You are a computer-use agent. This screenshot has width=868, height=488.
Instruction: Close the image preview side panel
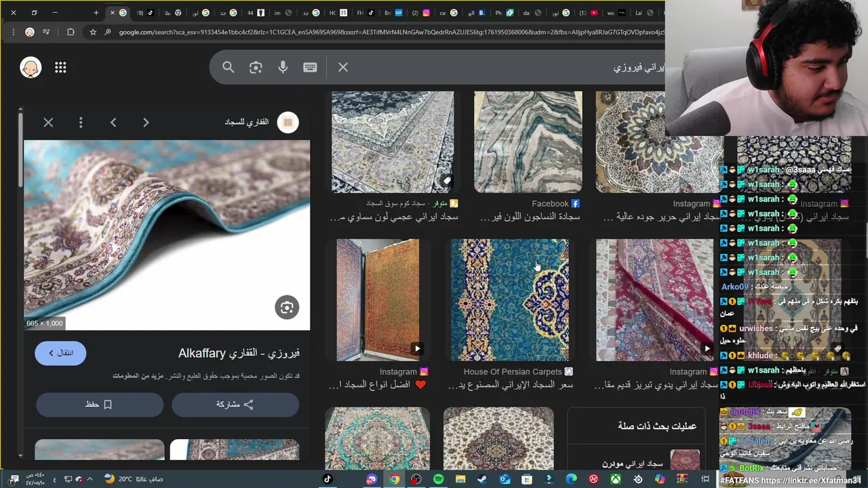pos(48,123)
